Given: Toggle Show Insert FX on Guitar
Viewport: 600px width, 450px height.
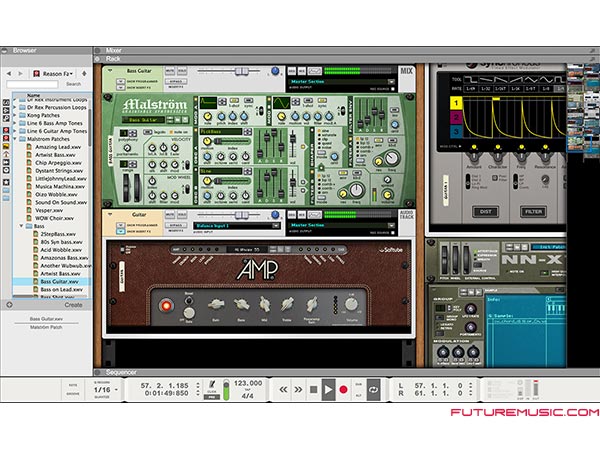Looking at the screenshot, I should 121,231.
